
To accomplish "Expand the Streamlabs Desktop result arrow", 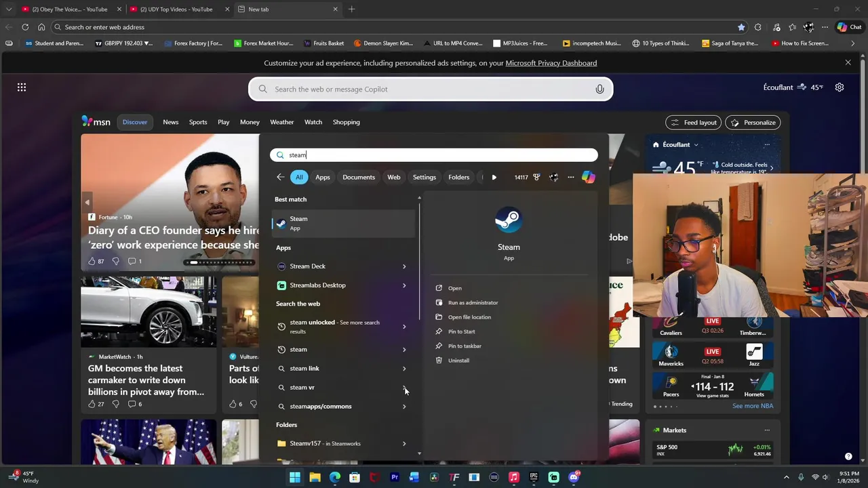I will pyautogui.click(x=404, y=285).
